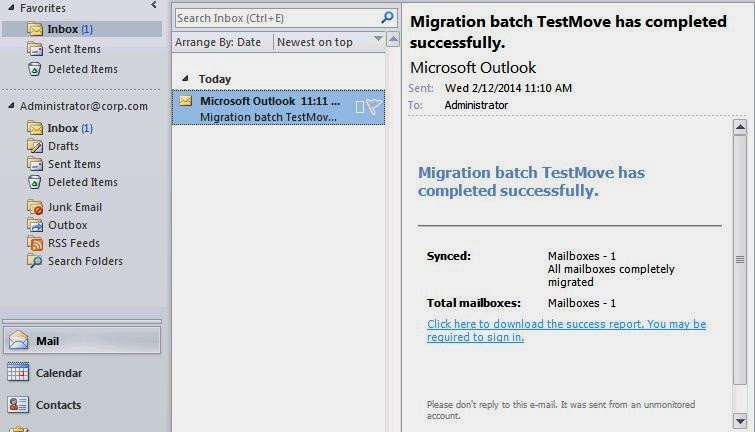Click the search magnifier icon in Inbox search
This screenshot has height=432, width=755.
[387, 18]
